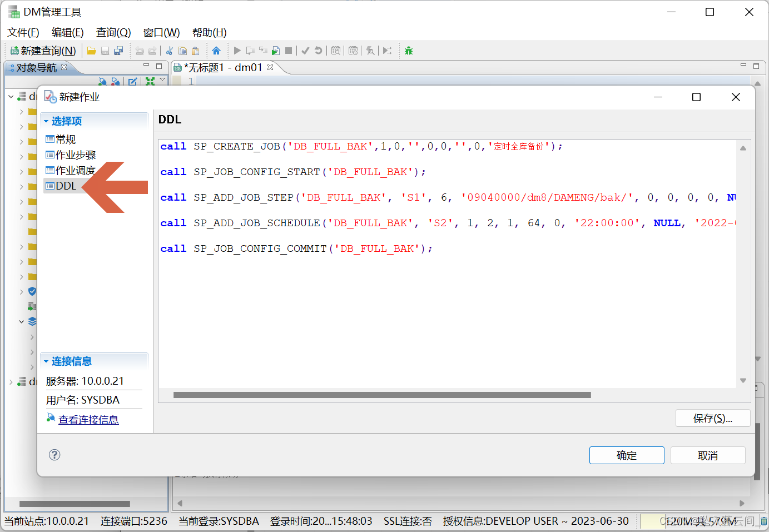The width and height of the screenshot is (769, 532).
Task: Click the SP_JOB_CONFIG_START line in DDL text
Action: point(293,172)
